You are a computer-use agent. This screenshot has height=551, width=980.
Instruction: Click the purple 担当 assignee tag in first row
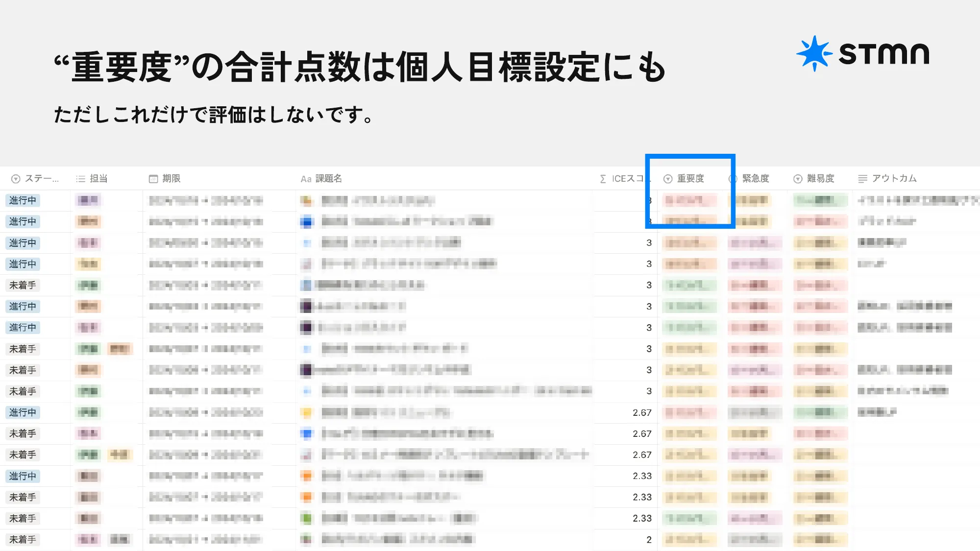coord(88,200)
